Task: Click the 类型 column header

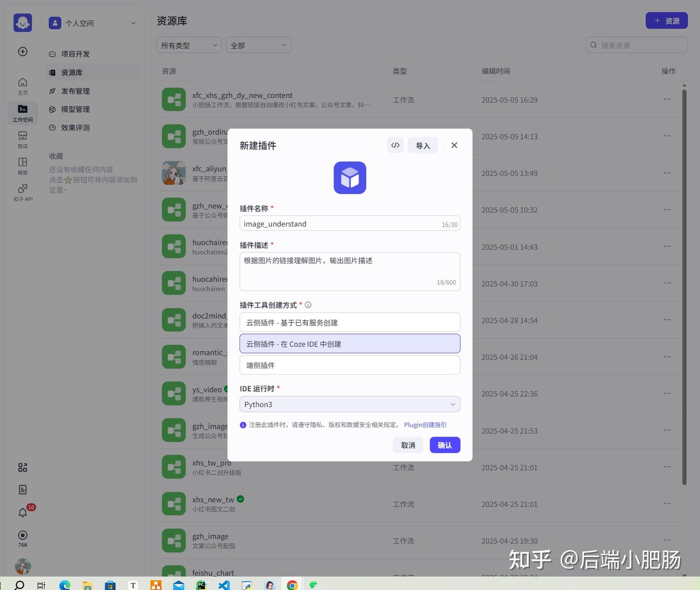Action: (x=400, y=71)
